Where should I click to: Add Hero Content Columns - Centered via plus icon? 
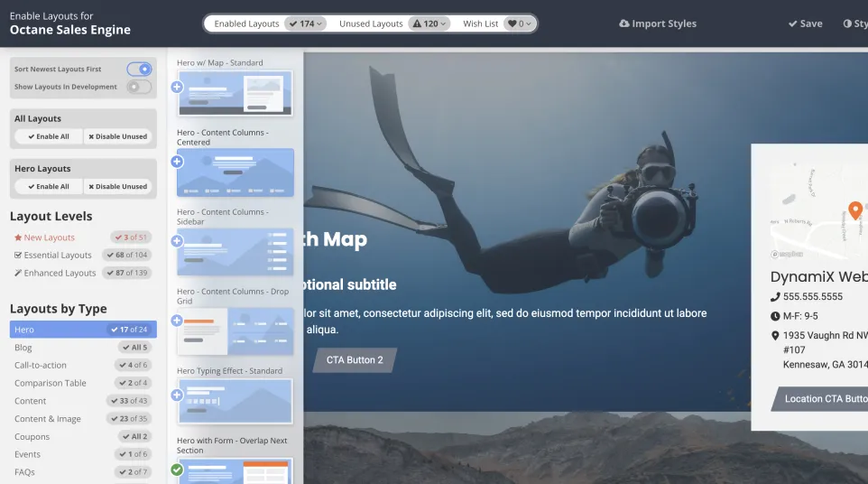click(177, 162)
